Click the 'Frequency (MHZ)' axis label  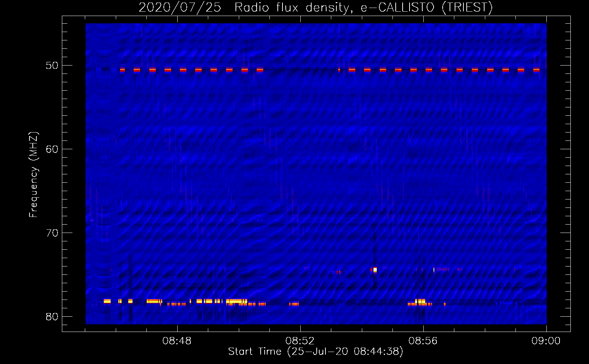33,174
